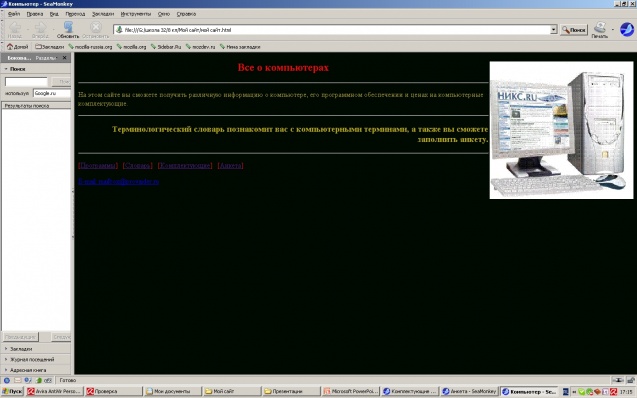
Task: Close the sidebar with the X button
Action: coord(64,58)
